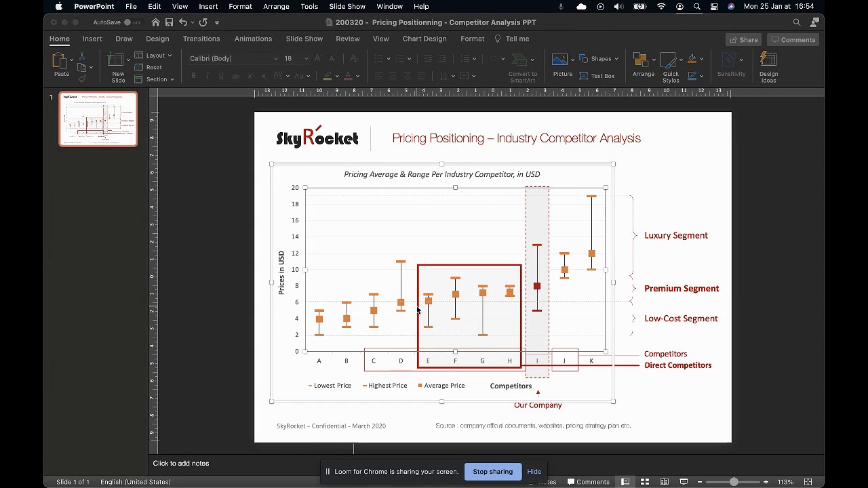Open the Tools menu in menu bar
Viewport: 868px width, 488px height.
point(309,6)
